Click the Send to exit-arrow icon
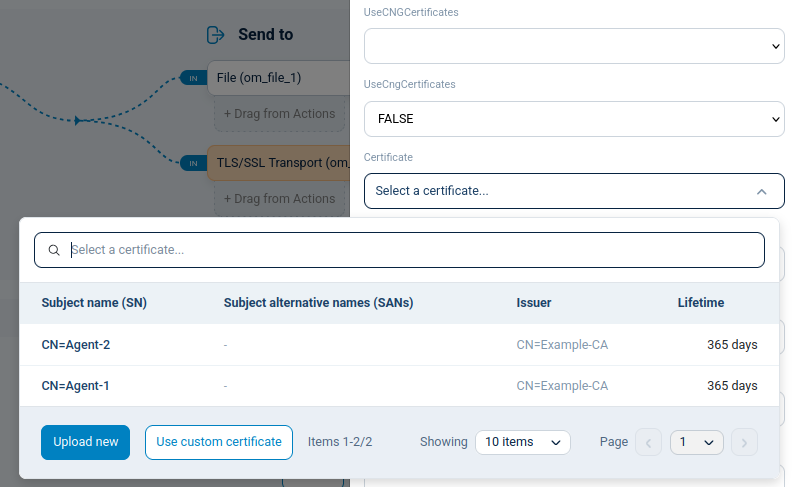792x487 pixels. 216,35
